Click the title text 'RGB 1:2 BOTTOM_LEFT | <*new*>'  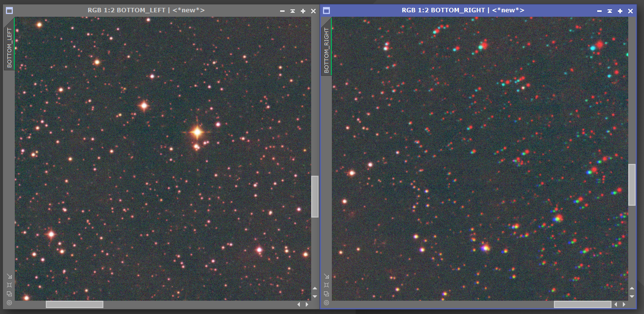tap(146, 10)
